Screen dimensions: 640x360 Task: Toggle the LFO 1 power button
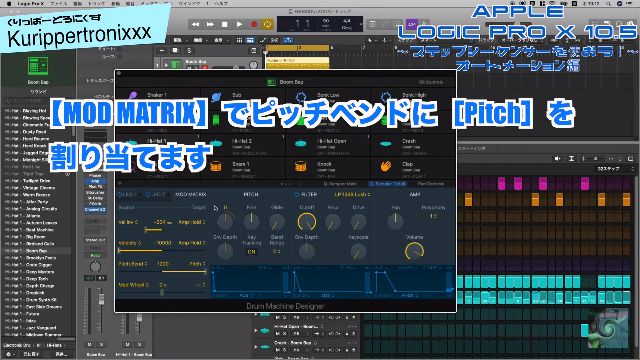click(x=121, y=195)
